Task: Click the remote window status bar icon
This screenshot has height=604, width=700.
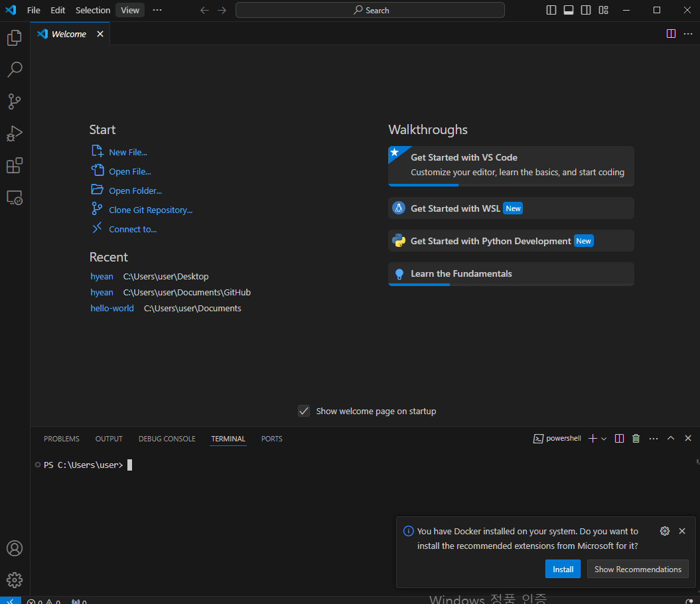Action: 10,601
